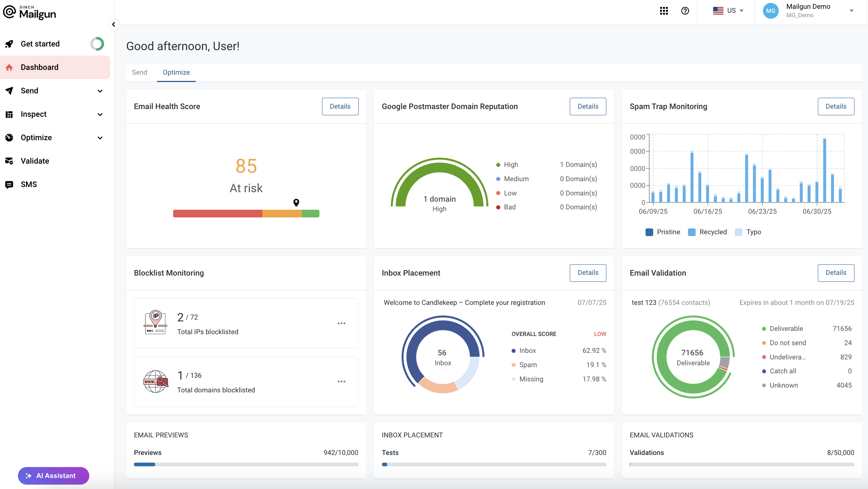Open the apps grid icon
This screenshot has height=489, width=868.
(664, 11)
